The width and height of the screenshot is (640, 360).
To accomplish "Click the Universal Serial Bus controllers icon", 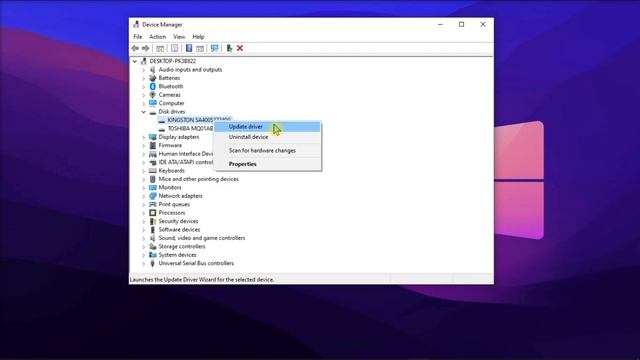I will pos(153,263).
